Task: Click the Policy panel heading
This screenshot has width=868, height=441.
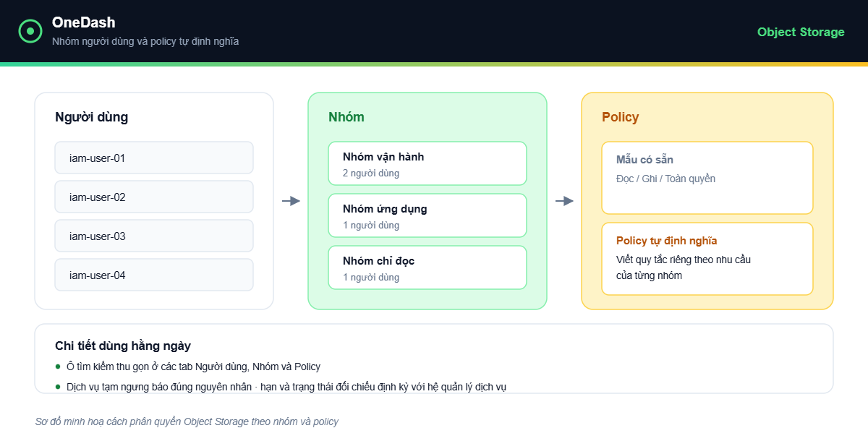Action: tap(621, 117)
